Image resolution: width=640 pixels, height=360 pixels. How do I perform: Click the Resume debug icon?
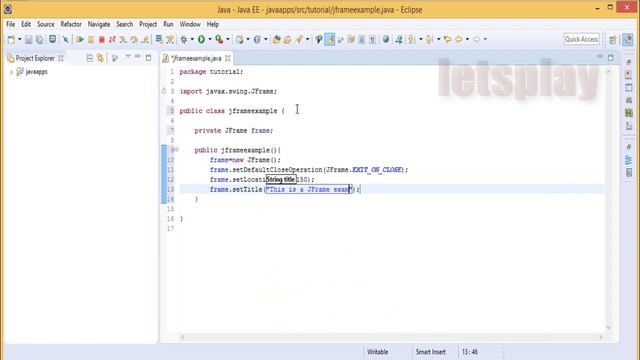[x=80, y=40]
